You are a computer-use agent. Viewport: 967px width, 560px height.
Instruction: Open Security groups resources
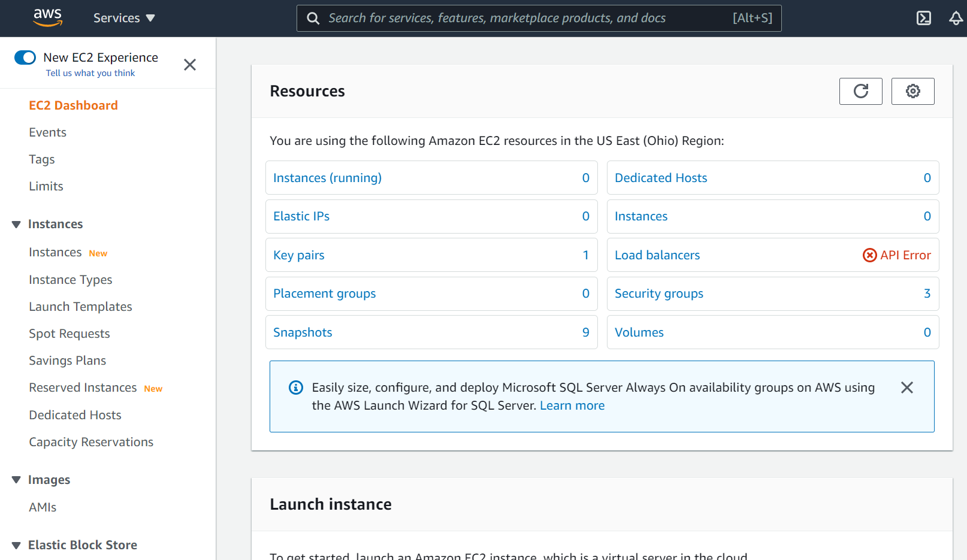pos(658,293)
